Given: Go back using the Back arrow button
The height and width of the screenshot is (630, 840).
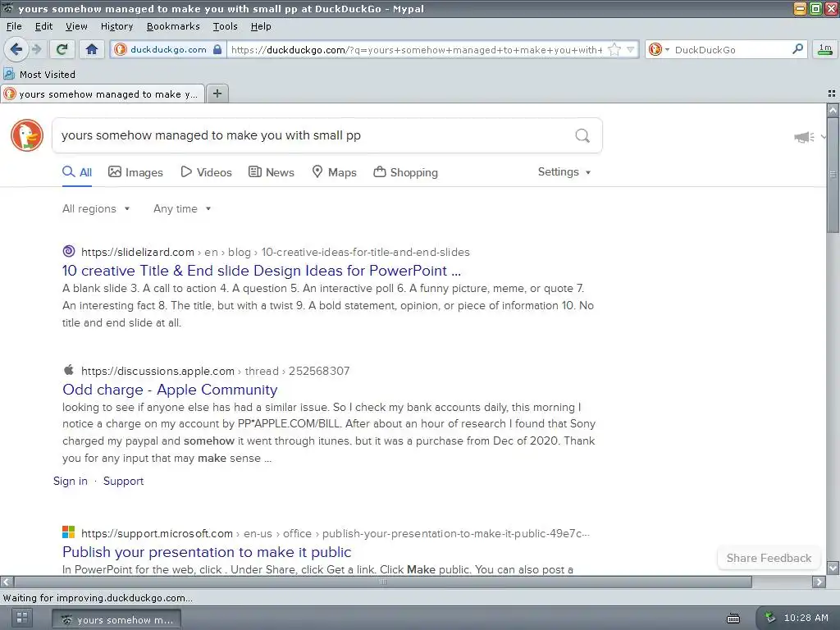Looking at the screenshot, I should click(16, 49).
